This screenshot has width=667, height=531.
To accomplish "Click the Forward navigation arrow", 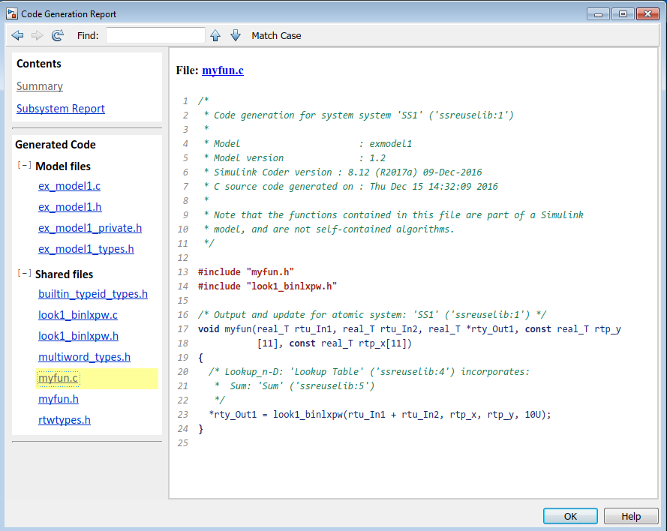I will [37, 35].
